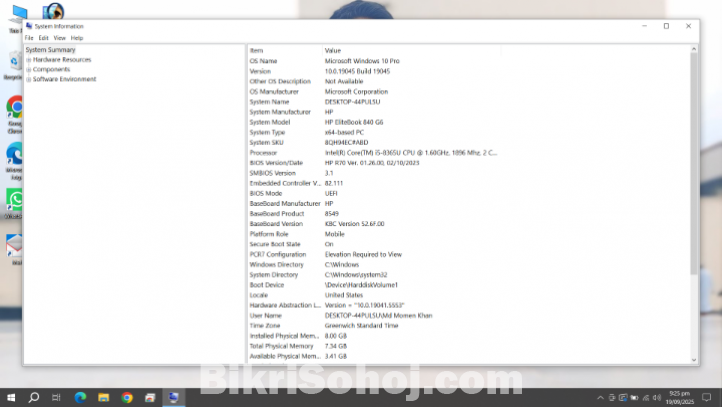Screen dimensions: 722x407
Task: Click the details scroll down arrow
Action: [x=694, y=360]
